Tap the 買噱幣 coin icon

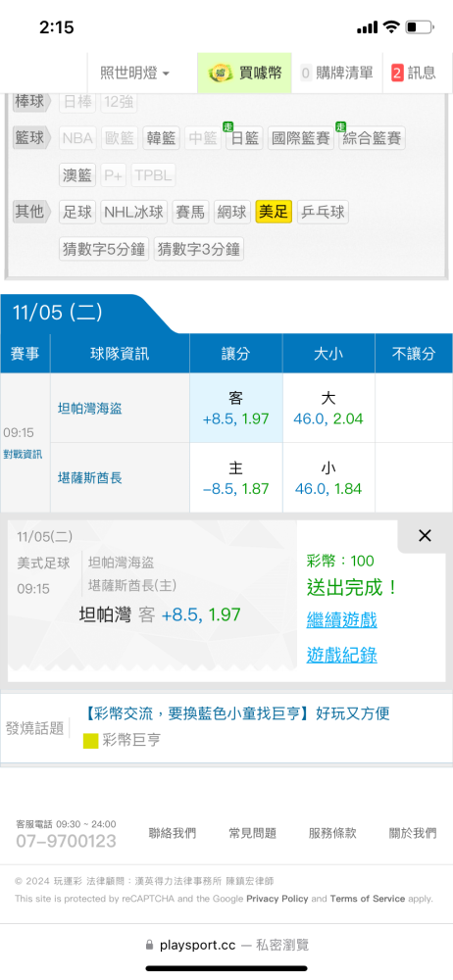click(x=221, y=73)
